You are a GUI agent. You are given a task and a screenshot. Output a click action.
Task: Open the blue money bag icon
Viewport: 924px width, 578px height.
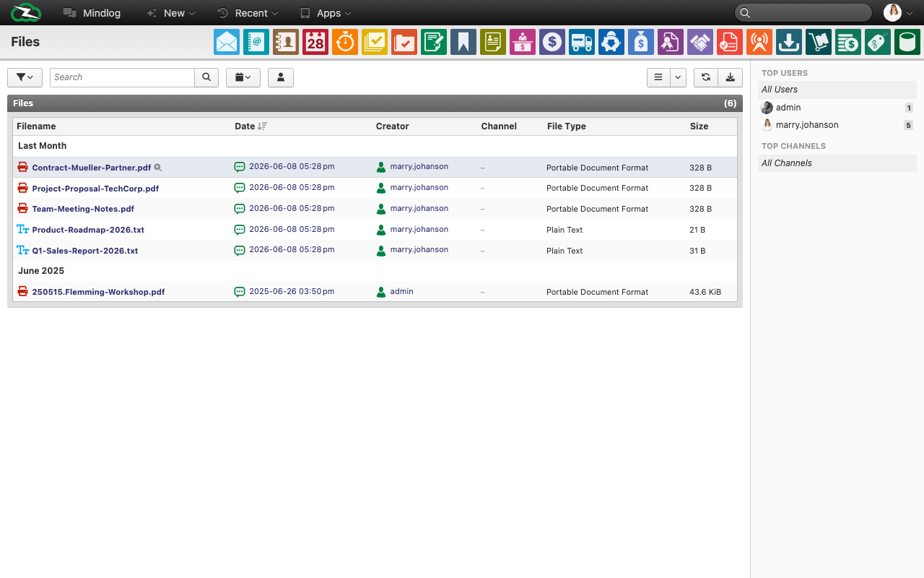641,42
